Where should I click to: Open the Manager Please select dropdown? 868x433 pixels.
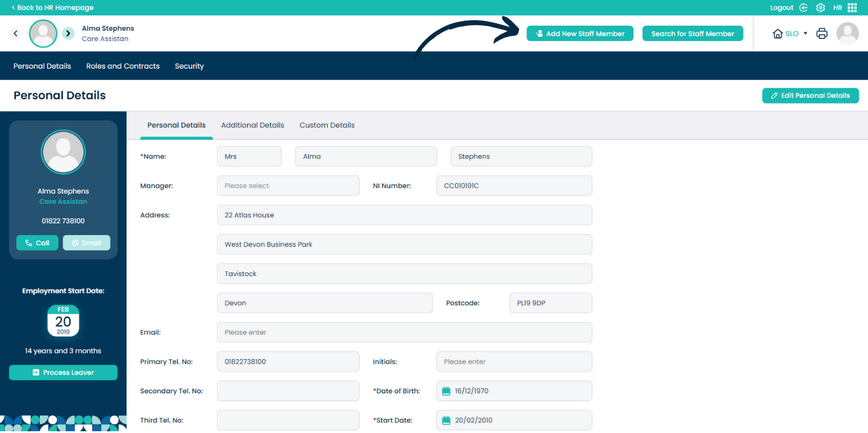[x=288, y=186]
